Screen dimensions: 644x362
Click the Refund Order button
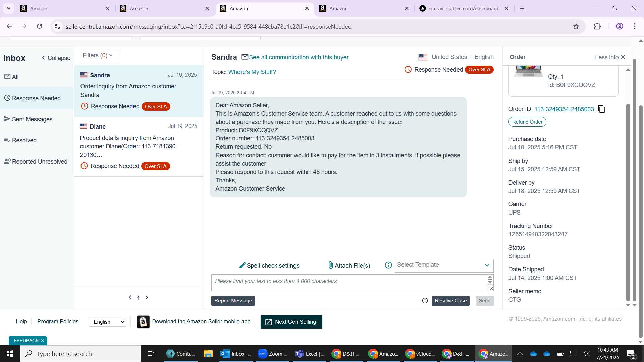tap(527, 122)
